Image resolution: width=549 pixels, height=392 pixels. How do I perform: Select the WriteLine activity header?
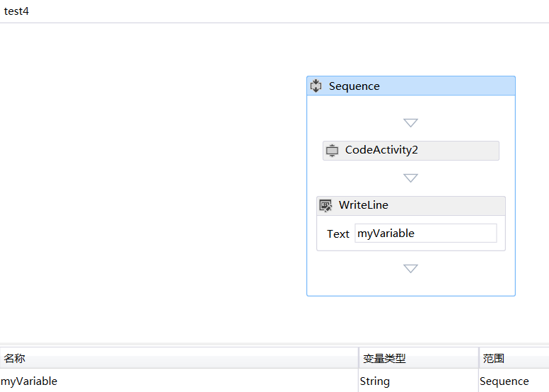coord(411,206)
